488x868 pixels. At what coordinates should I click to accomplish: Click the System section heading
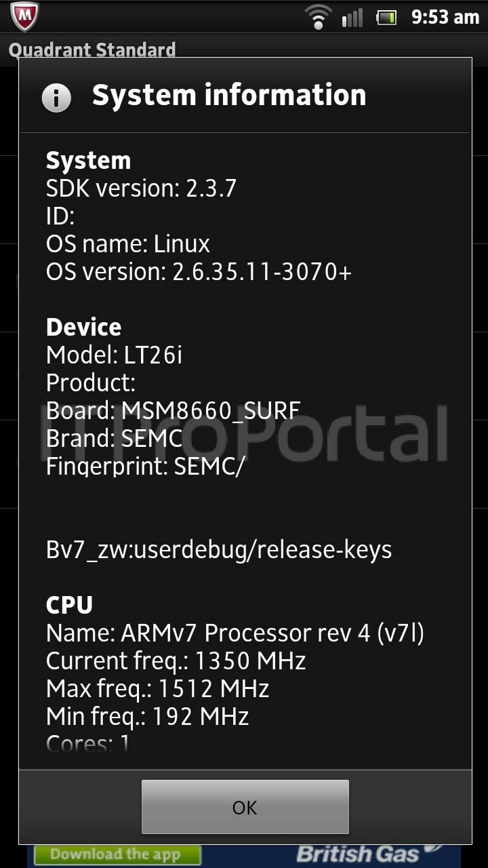tap(87, 161)
